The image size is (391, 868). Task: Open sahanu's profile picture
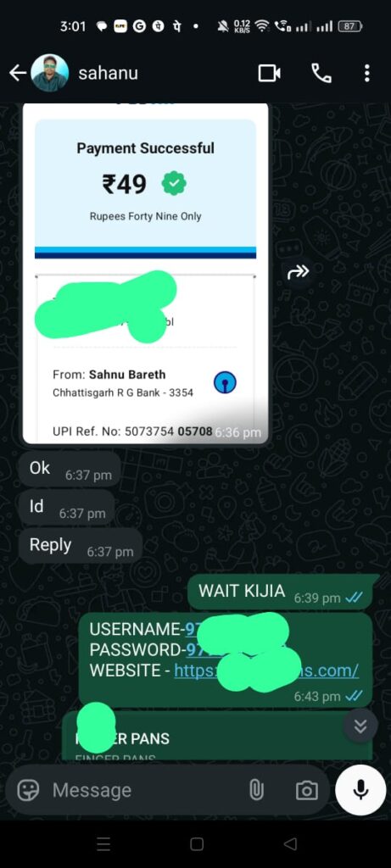click(50, 73)
